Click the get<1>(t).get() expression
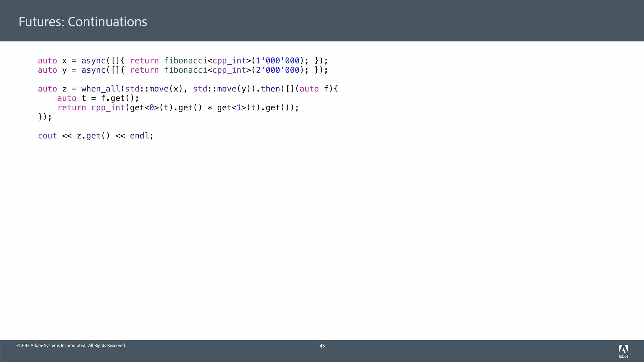Viewport: 644px width, 362px height. pos(253,108)
